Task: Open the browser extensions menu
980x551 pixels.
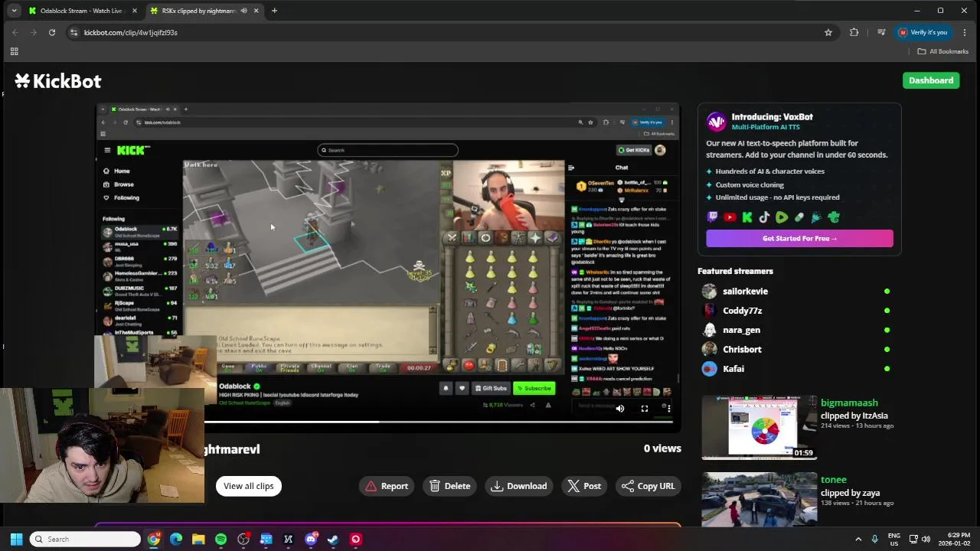Action: click(x=854, y=32)
